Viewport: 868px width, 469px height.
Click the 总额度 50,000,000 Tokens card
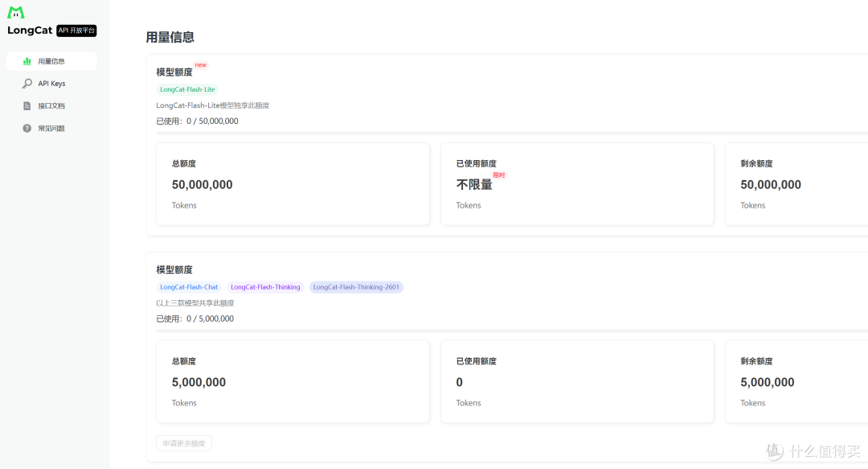[293, 184]
